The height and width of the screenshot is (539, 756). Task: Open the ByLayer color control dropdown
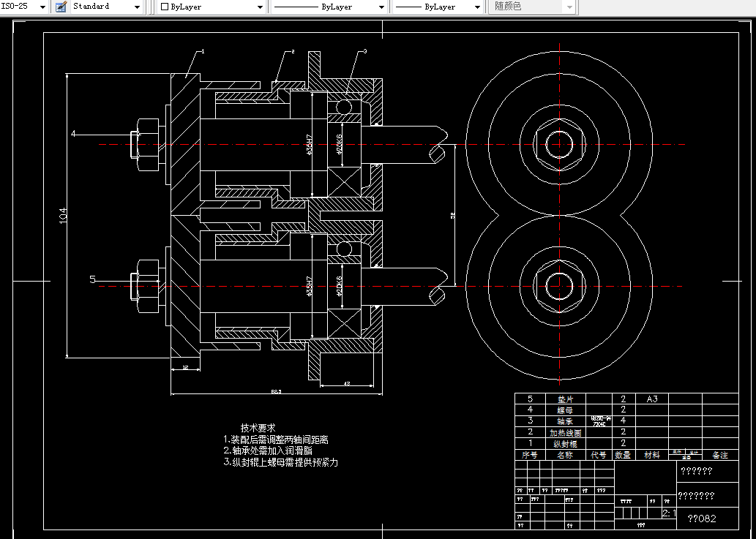coord(261,7)
